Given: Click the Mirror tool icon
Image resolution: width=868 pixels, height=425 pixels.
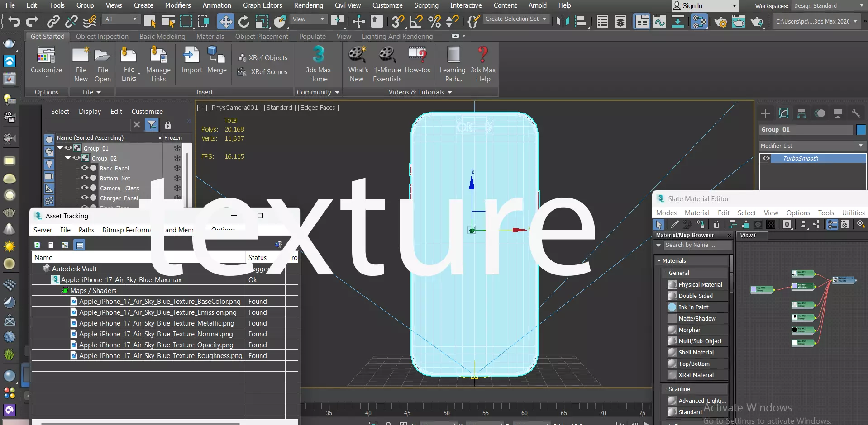Looking at the screenshot, I should [563, 21].
